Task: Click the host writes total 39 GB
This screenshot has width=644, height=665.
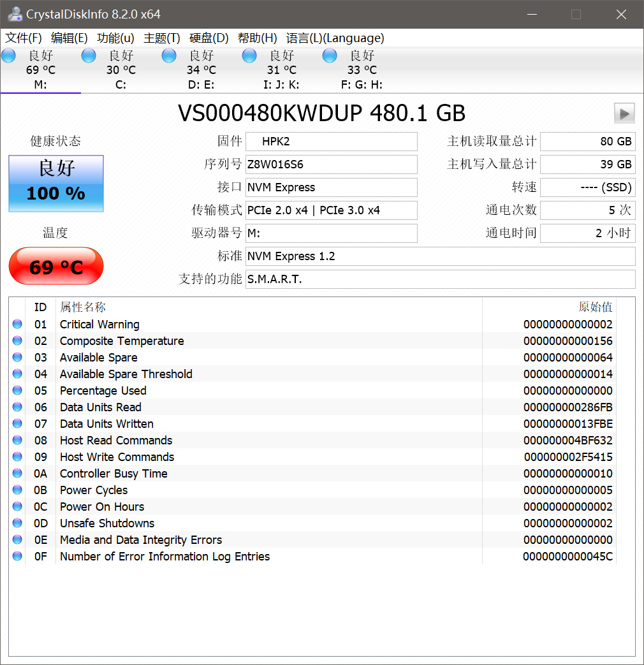Action: coord(588,164)
